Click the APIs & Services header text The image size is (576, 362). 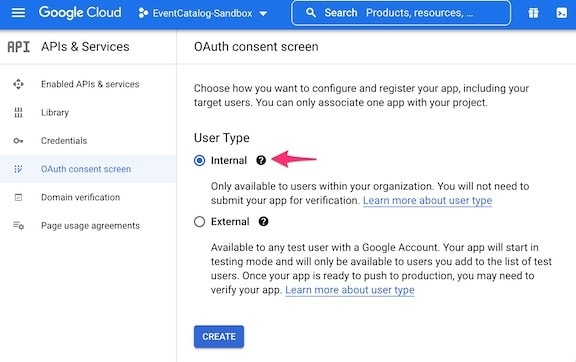[x=85, y=47]
